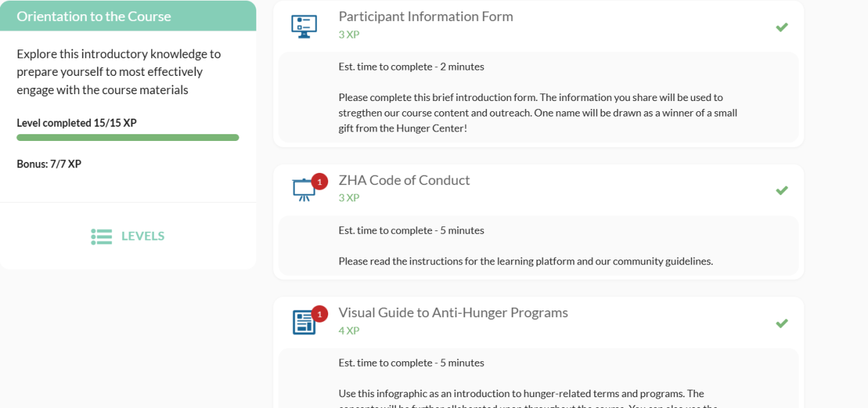Click the Participant Information Form completion checkmark

point(782,27)
